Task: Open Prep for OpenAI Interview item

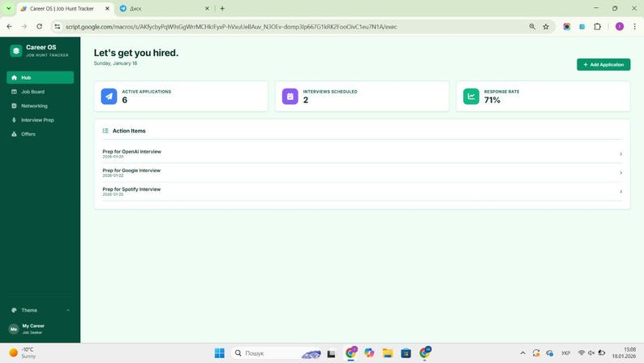Action: coord(363,153)
